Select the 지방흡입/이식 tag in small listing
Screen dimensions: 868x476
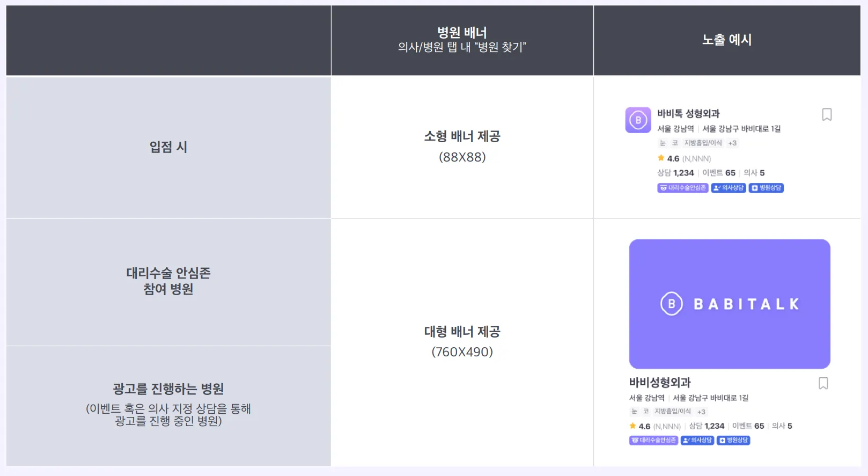(x=703, y=143)
